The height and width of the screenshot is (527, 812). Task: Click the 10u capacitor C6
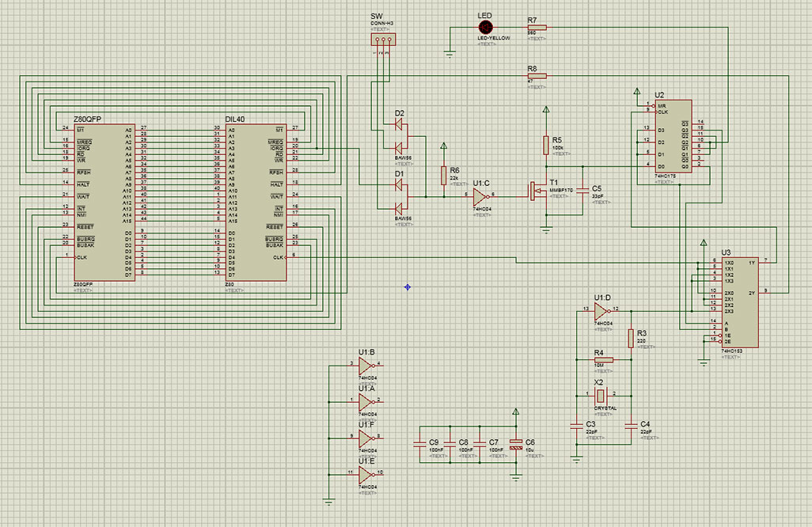tap(518, 445)
